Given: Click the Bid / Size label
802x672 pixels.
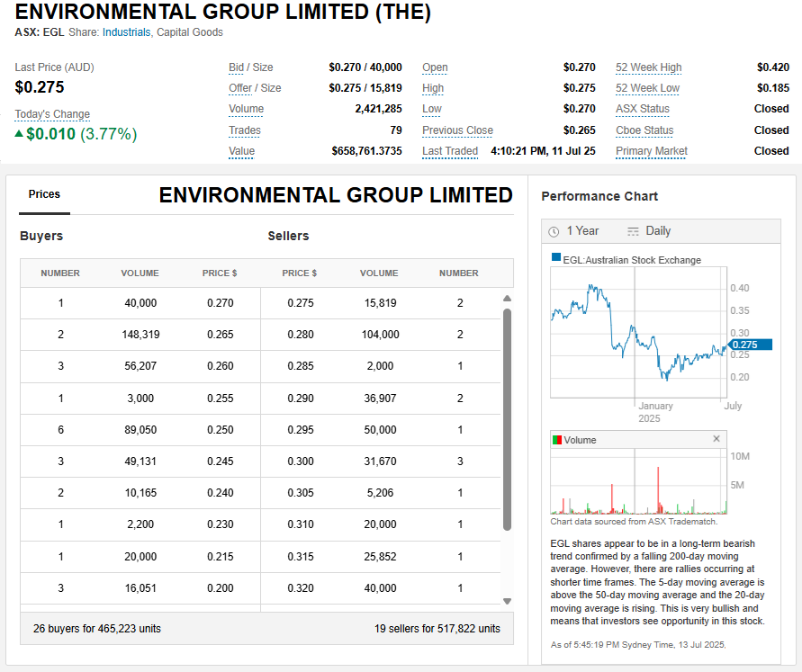Looking at the screenshot, I should pos(250,67).
